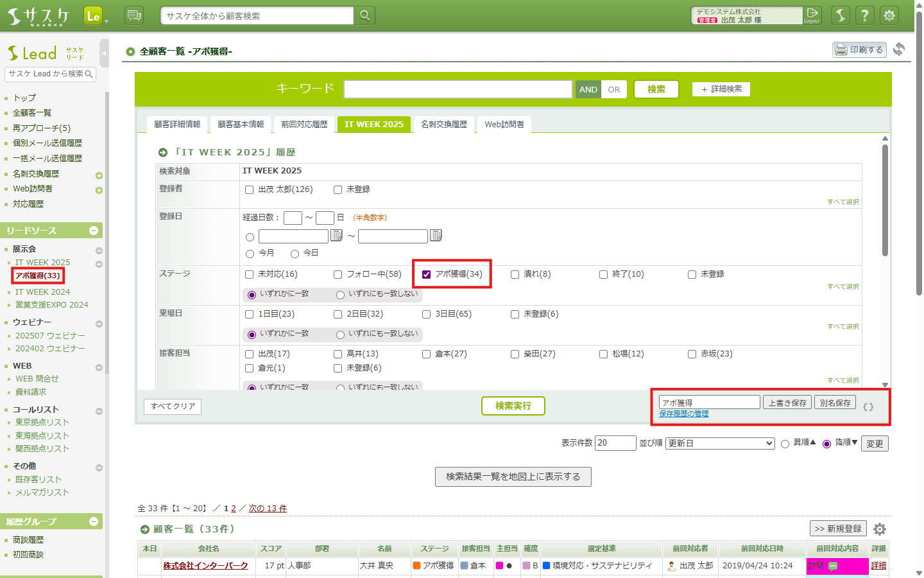
Task: Click the pink 前回対応内容 color cell
Action: [x=837, y=566]
